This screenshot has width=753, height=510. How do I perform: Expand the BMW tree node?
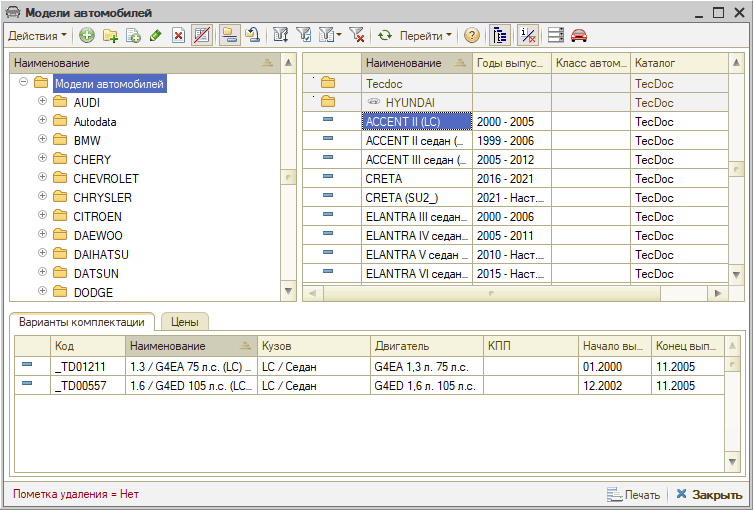click(x=42, y=140)
